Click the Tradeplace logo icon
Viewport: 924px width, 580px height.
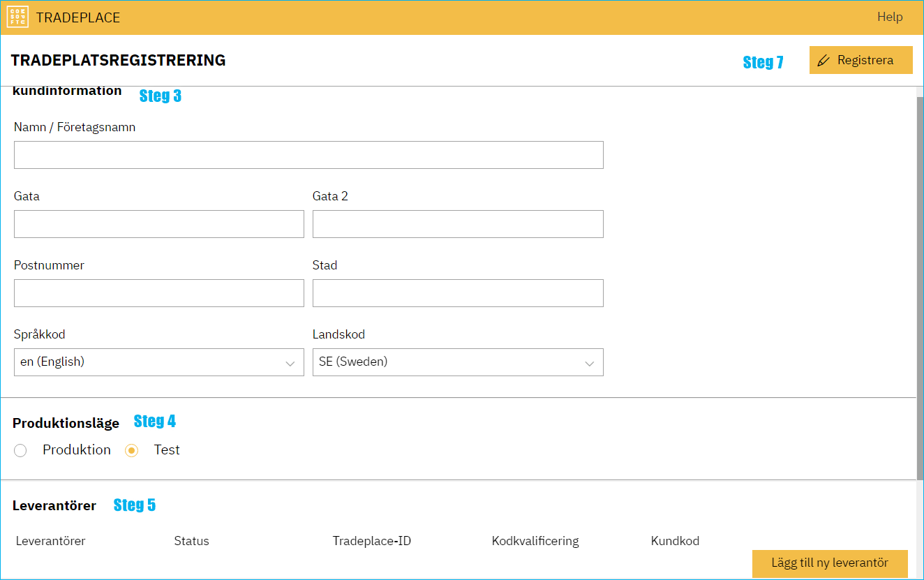click(17, 17)
